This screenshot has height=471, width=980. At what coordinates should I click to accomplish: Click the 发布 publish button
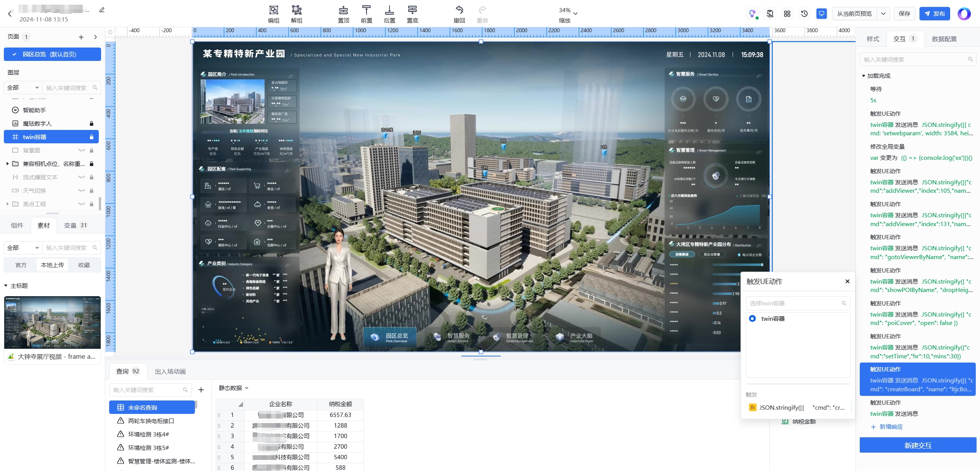[x=934, y=14]
